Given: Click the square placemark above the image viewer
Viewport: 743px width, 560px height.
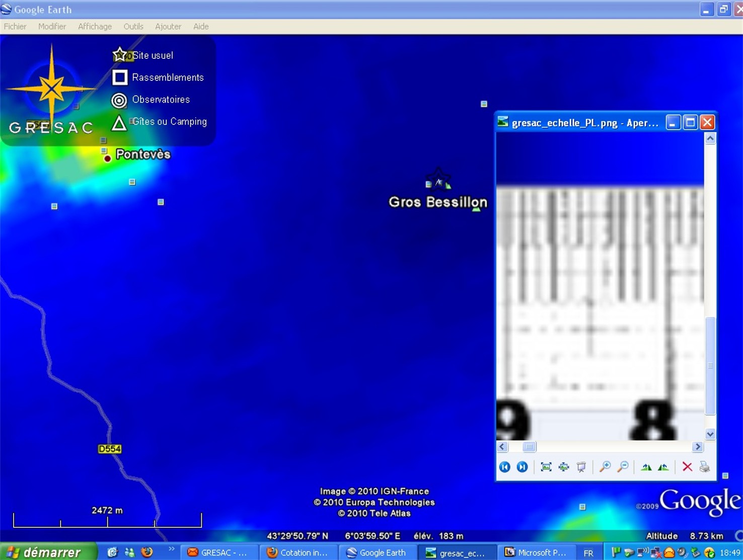Looking at the screenshot, I should coord(484,104).
